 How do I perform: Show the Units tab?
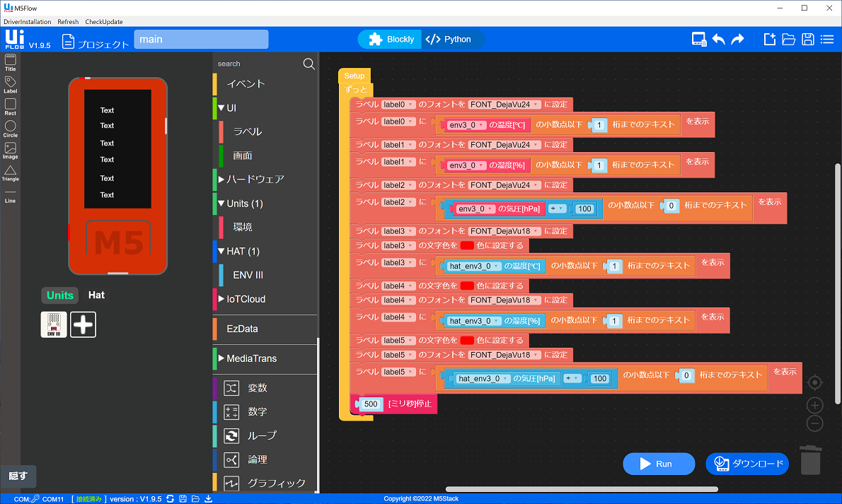coord(59,295)
